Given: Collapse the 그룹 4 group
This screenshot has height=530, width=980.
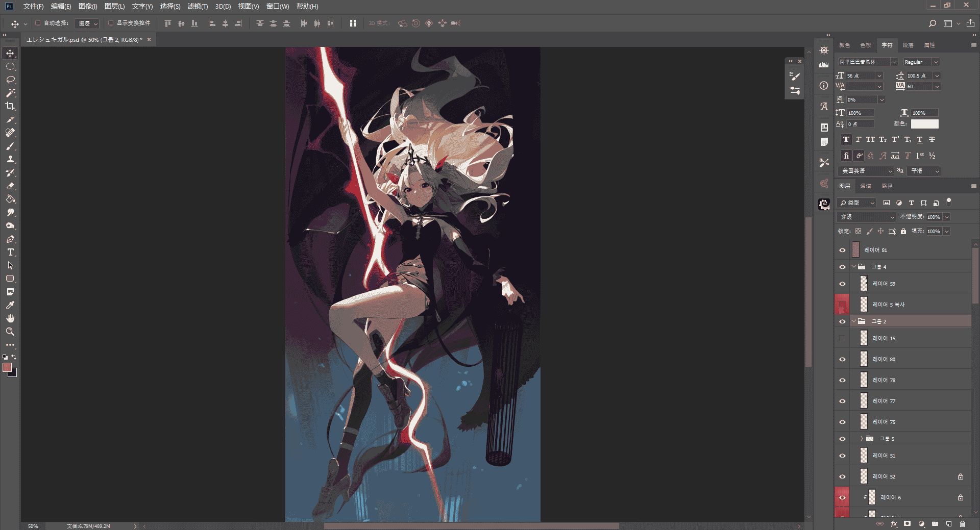Looking at the screenshot, I should point(853,267).
